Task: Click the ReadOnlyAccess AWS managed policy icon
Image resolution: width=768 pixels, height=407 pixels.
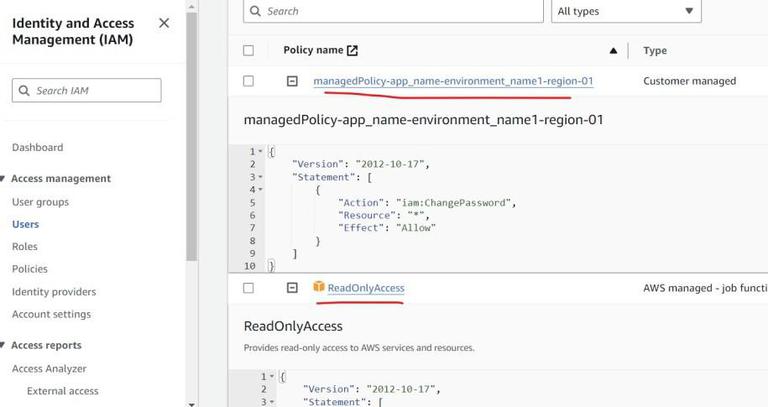Action: [319, 288]
